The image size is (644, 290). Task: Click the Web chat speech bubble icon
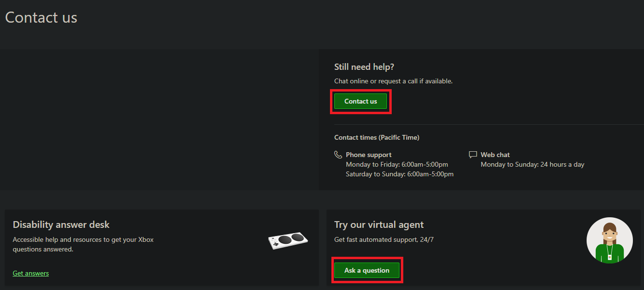473,154
